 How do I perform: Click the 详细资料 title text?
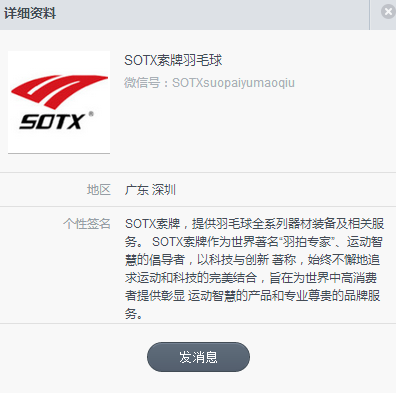coord(30,14)
